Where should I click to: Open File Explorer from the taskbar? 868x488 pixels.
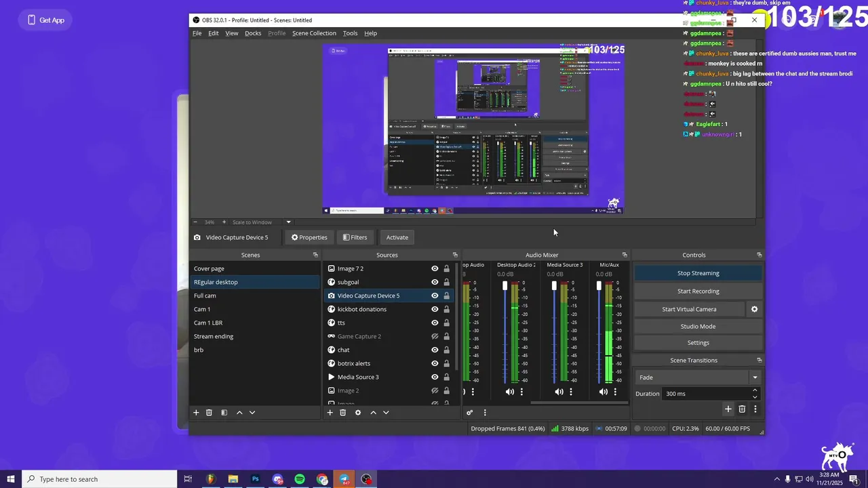233,479
